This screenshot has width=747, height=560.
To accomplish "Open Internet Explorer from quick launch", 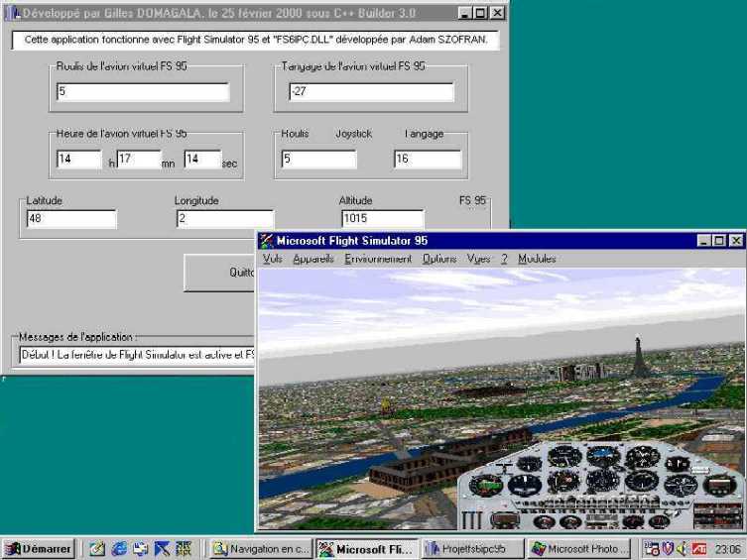I will pyautogui.click(x=119, y=548).
